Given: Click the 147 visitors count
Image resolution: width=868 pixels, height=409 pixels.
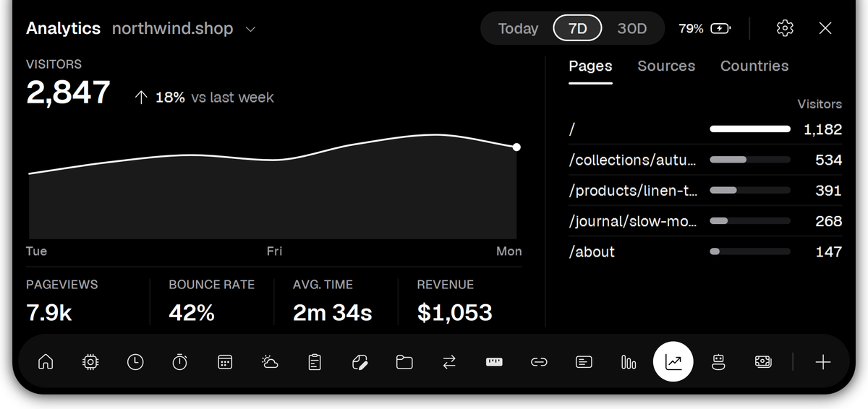Looking at the screenshot, I should click(x=829, y=251).
